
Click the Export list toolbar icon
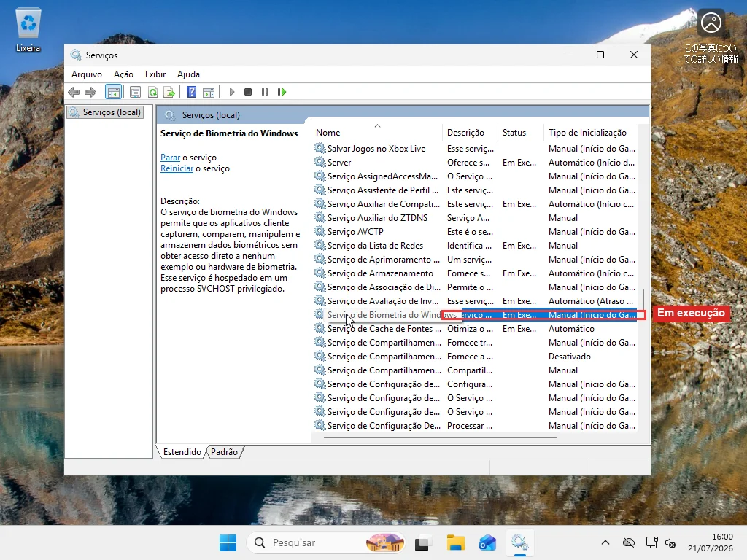click(169, 92)
